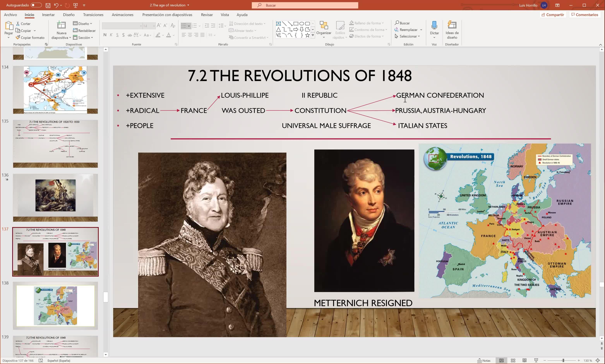Adjust the zoom slider in status bar
The height and width of the screenshot is (364, 605).
coord(563,360)
